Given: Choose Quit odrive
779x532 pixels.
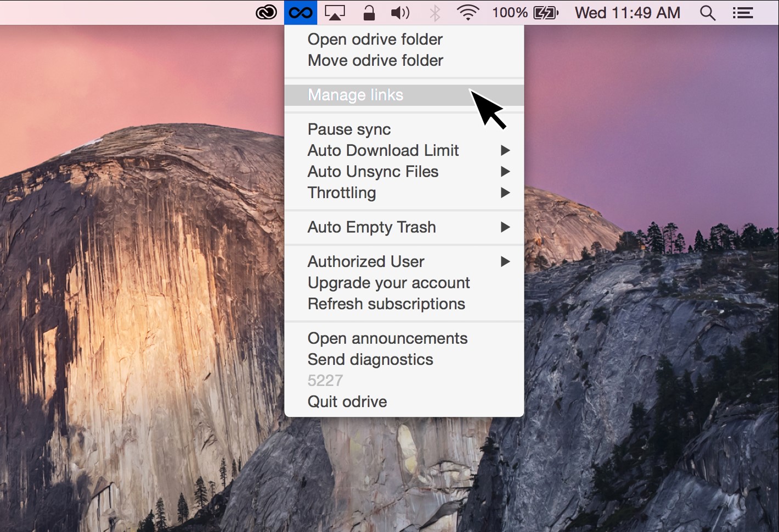Looking at the screenshot, I should tap(347, 401).
